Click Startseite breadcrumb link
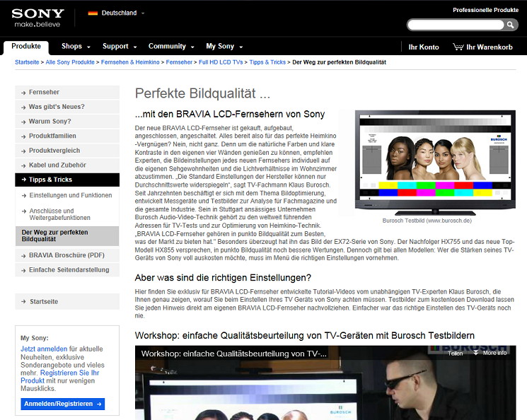 click(27, 62)
